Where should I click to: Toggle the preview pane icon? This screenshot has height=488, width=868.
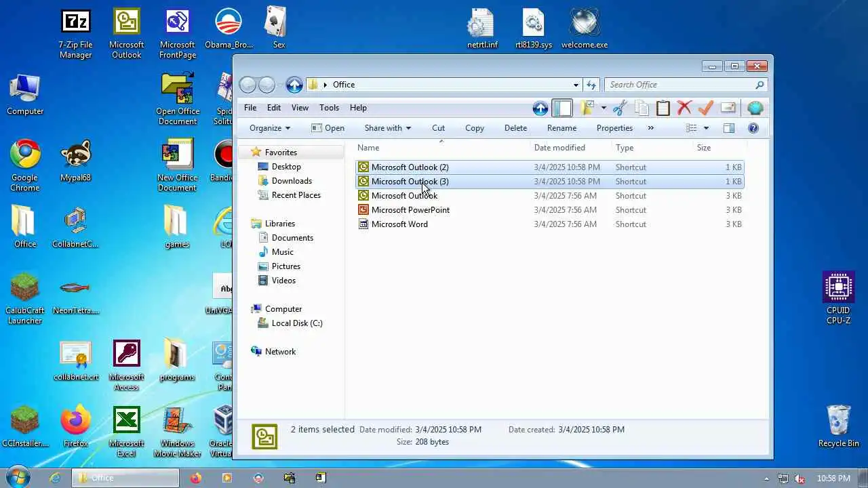tap(729, 128)
